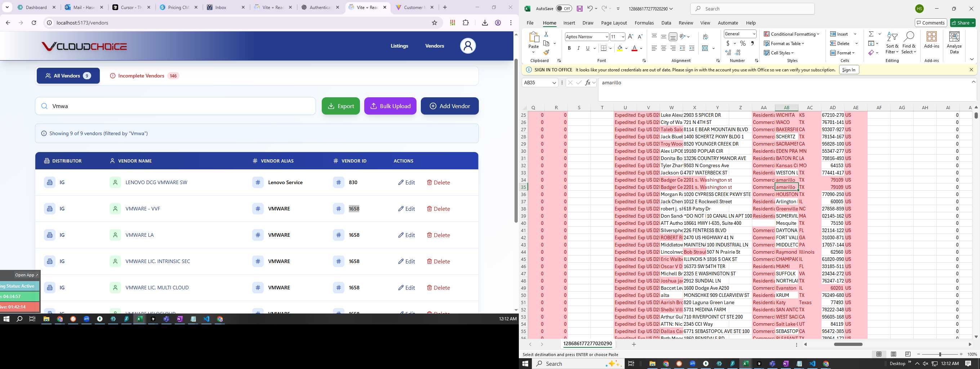
Task: Toggle AutoSave switch in Excel
Action: pos(564,8)
